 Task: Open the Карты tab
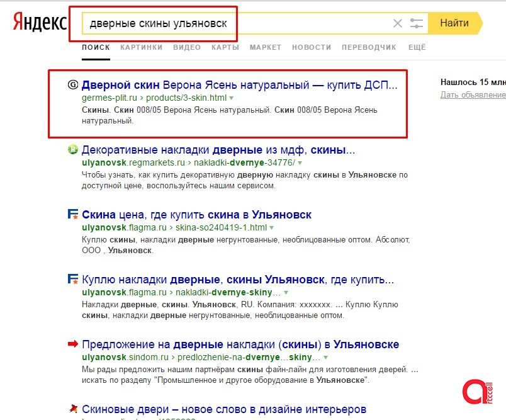point(225,47)
